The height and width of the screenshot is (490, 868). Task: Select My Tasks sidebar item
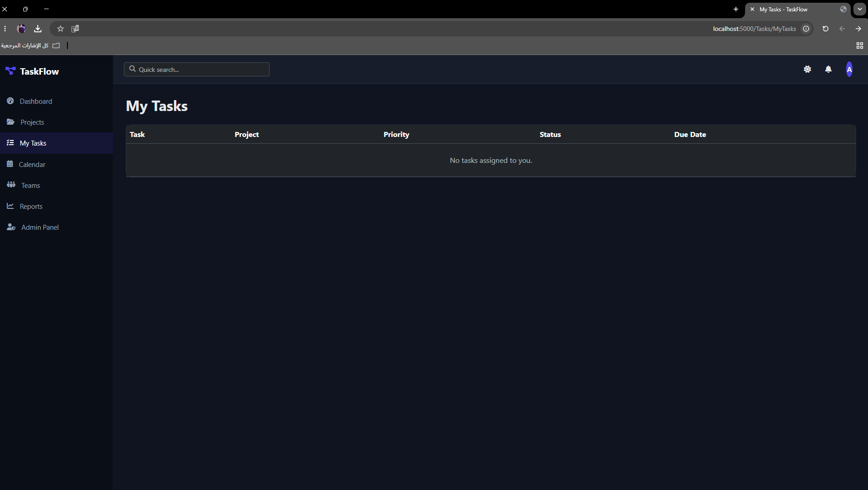[x=56, y=143]
